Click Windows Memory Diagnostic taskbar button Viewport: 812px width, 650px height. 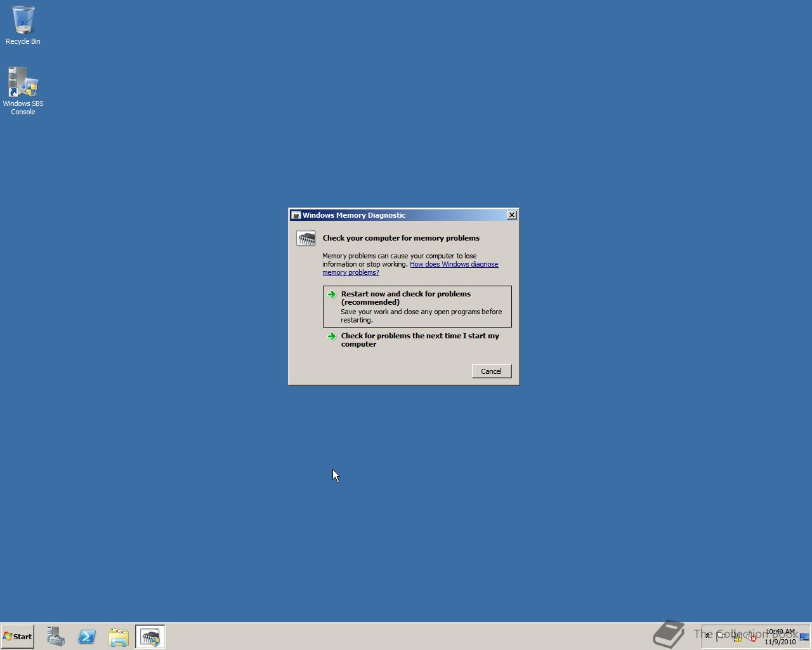pyautogui.click(x=150, y=637)
